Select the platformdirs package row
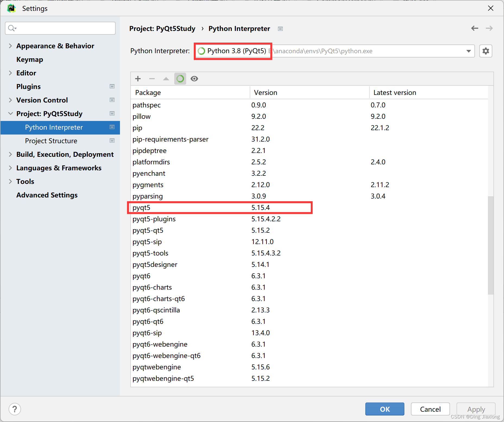The height and width of the screenshot is (422, 504). coord(309,162)
